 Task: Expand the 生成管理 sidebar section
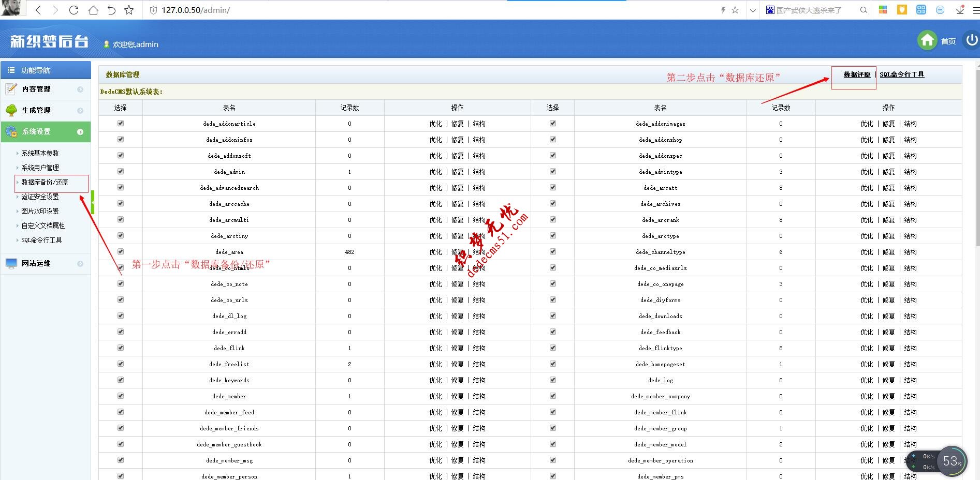[x=45, y=110]
